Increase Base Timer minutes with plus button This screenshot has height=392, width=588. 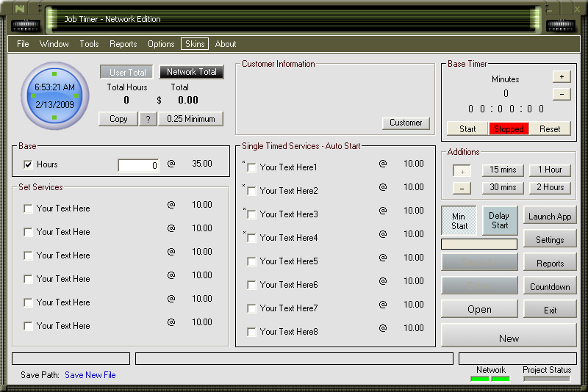[x=562, y=77]
